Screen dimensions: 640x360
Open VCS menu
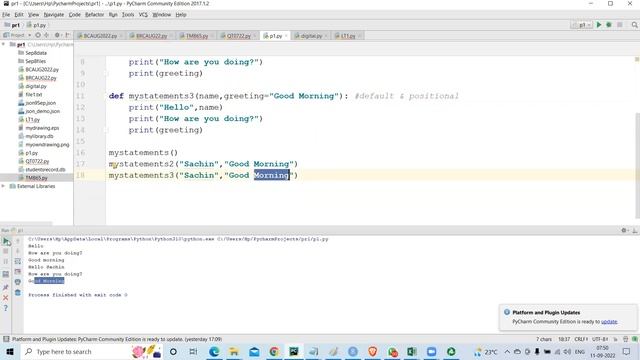click(143, 15)
